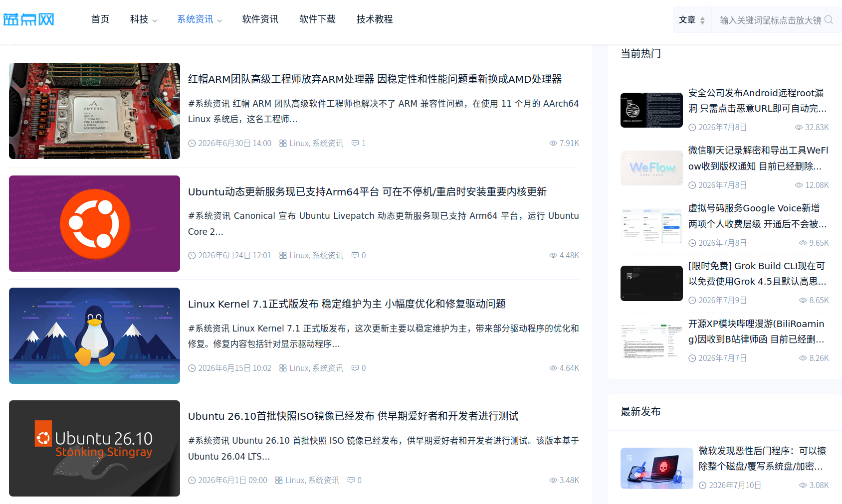Open comment count on 红帽ARM article
This screenshot has width=842, height=504.
359,143
